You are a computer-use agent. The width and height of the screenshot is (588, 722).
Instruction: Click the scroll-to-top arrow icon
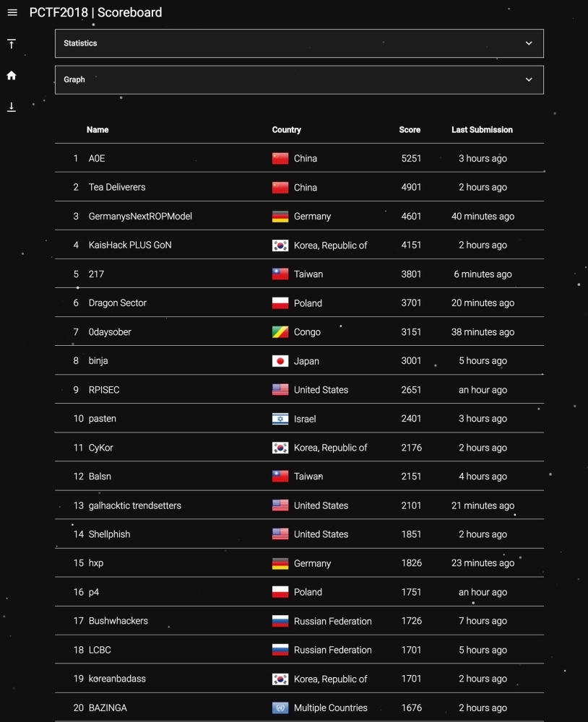(x=12, y=44)
